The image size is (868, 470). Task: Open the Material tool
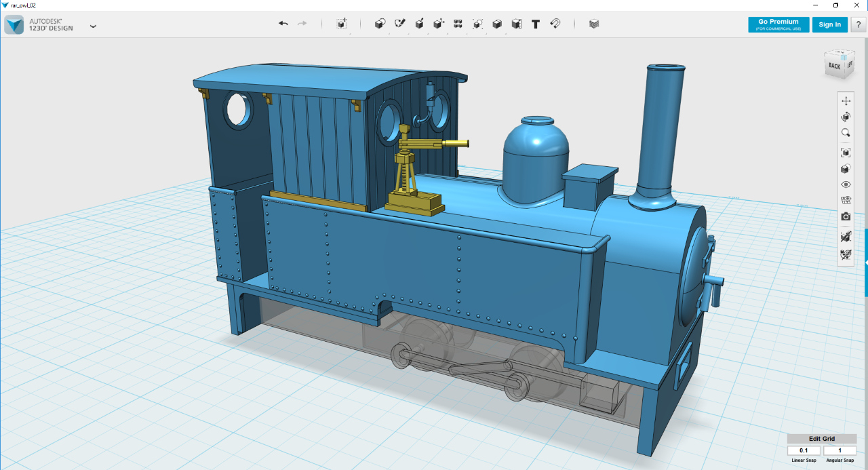coord(594,24)
